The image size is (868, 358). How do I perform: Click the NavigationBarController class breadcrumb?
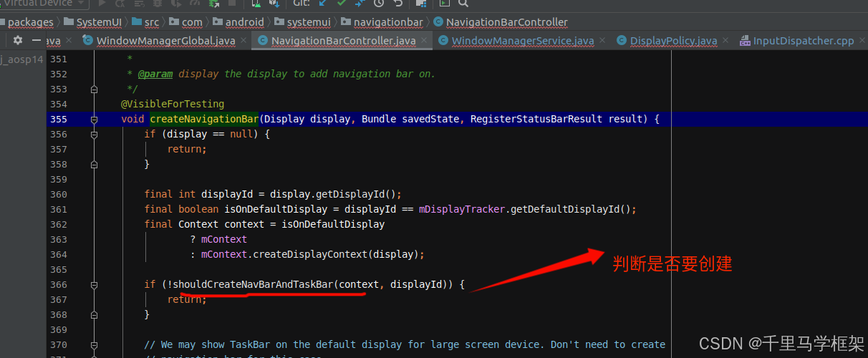click(x=501, y=22)
